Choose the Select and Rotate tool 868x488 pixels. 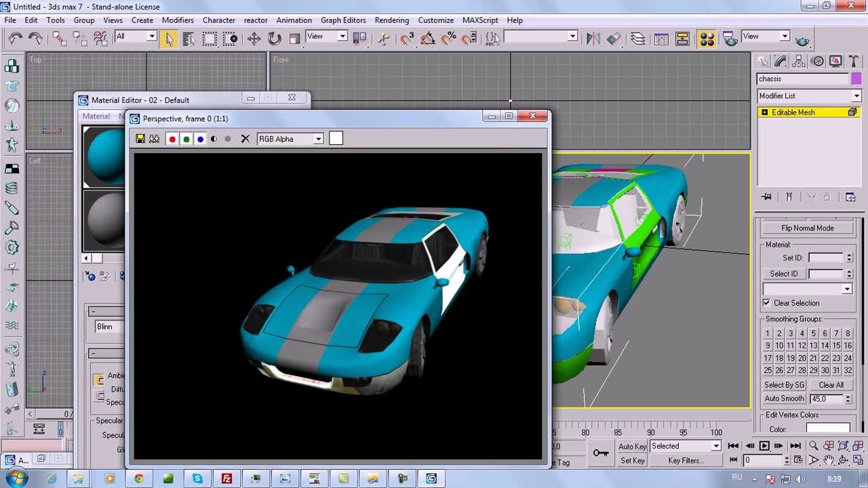[x=274, y=39]
